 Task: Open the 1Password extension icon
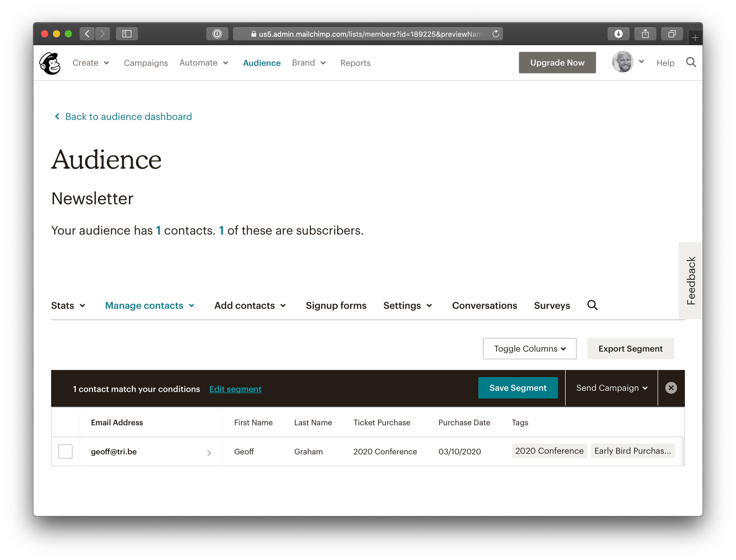pyautogui.click(x=217, y=34)
